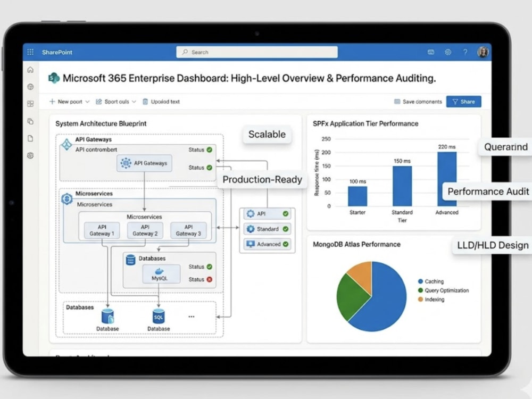The image size is (532, 399).
Task: Expand the Sport ouls dropdown chevron
Action: pyautogui.click(x=134, y=102)
